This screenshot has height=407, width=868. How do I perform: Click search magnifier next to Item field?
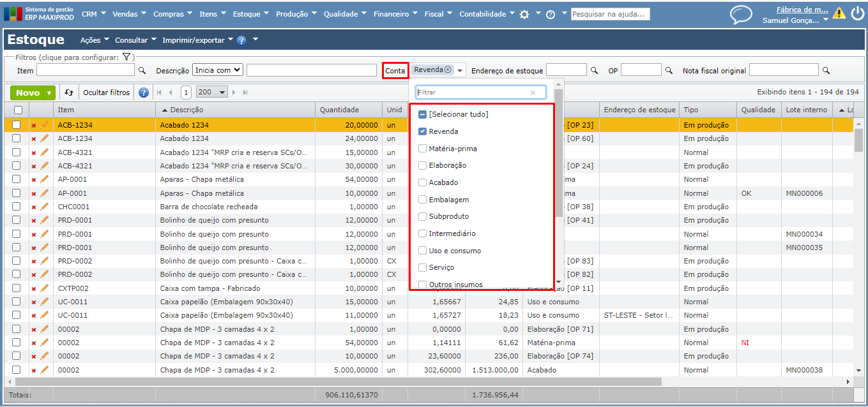click(x=142, y=71)
